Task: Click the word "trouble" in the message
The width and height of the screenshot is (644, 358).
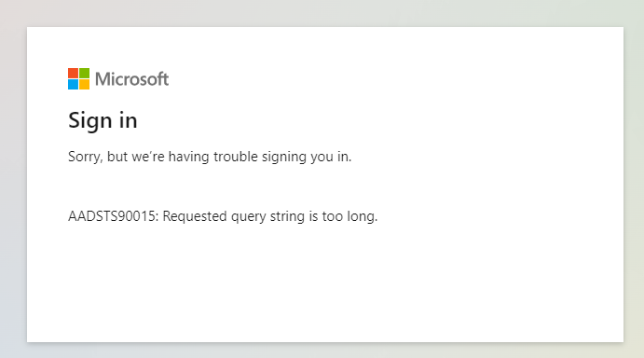Action: click(236, 157)
